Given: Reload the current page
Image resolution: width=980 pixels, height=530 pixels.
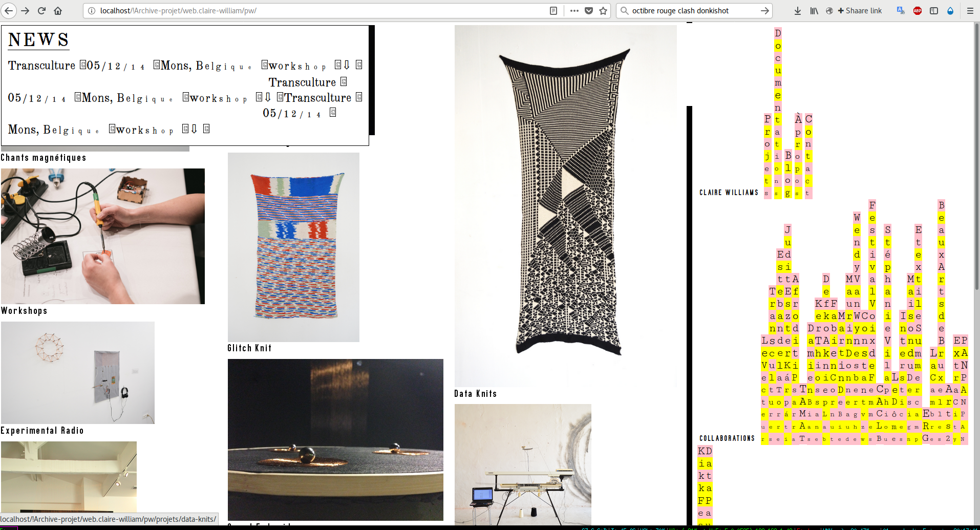Looking at the screenshot, I should pos(41,11).
